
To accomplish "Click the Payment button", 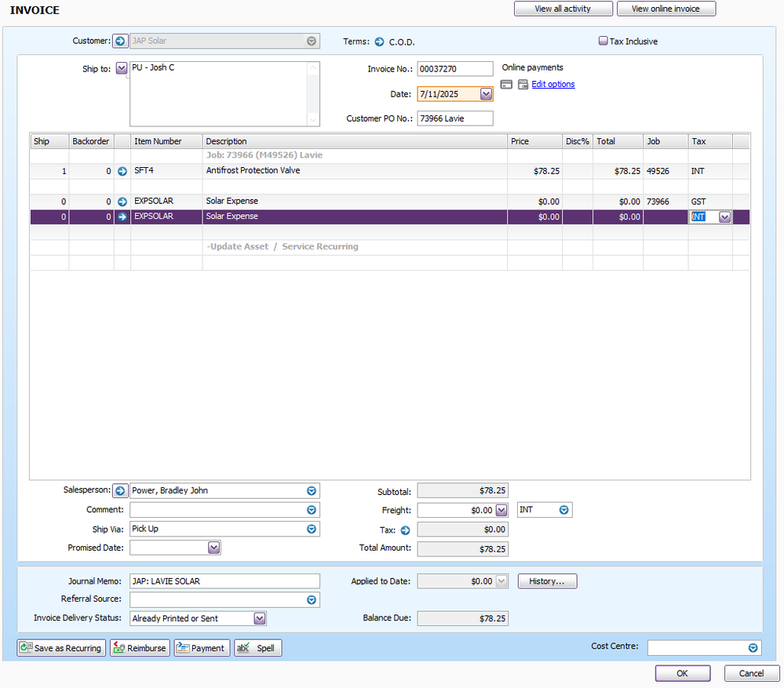I will coord(202,648).
